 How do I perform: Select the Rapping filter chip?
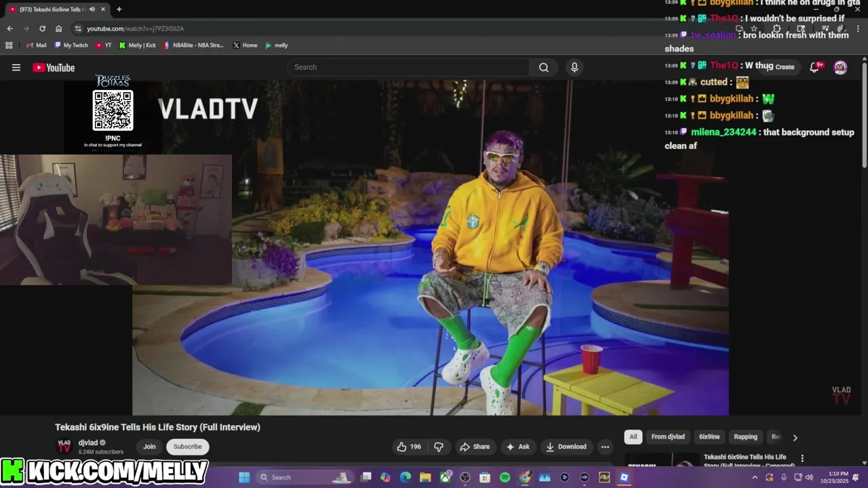click(x=745, y=437)
